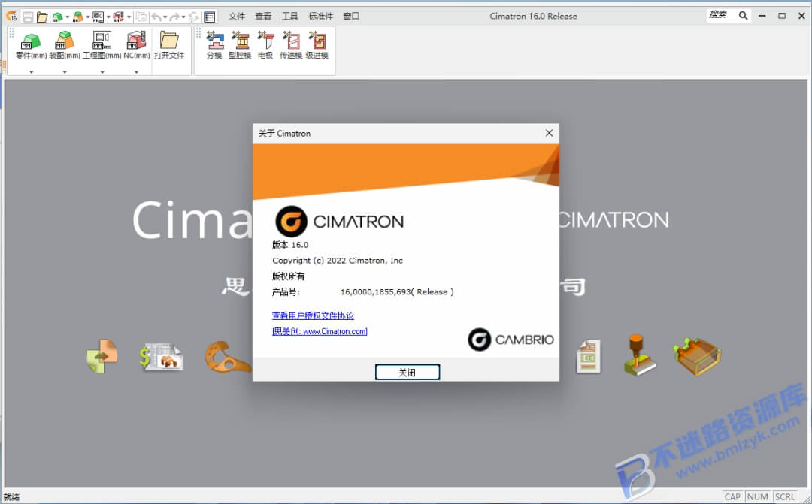Screen dimensions: 812x504
Task: Click the 就绪 status text
Action: 11,497
